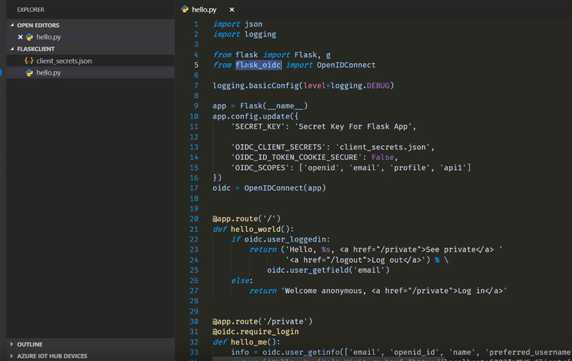This screenshot has width=572, height=361.
Task: Click highlighted flask_oidc text on line 5
Action: pyautogui.click(x=258, y=65)
